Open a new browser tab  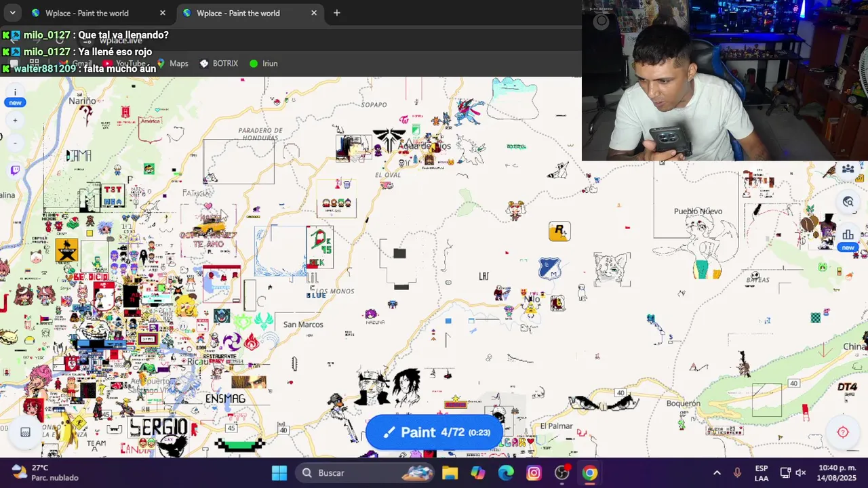[x=336, y=13]
